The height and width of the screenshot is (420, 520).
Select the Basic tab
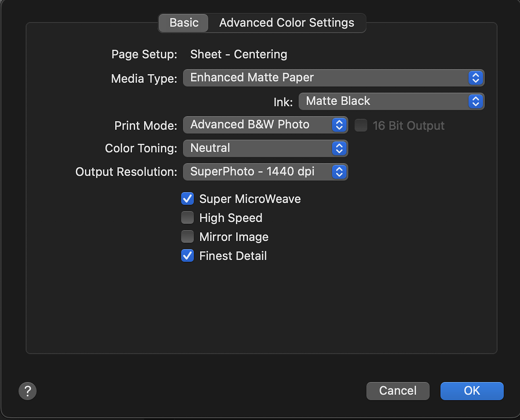coord(183,23)
